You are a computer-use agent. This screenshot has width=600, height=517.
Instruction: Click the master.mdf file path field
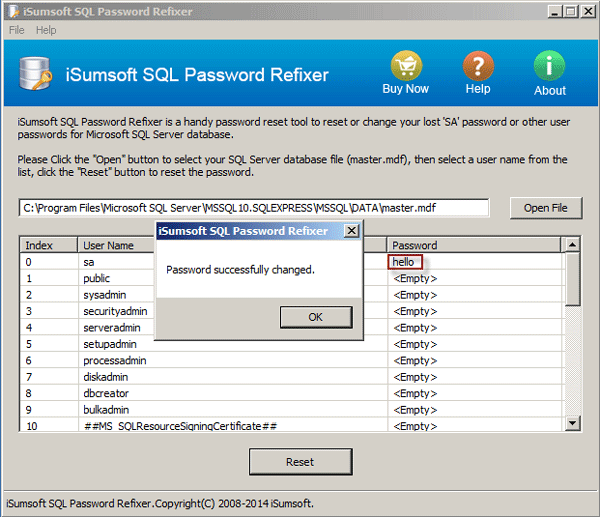[x=254, y=208]
